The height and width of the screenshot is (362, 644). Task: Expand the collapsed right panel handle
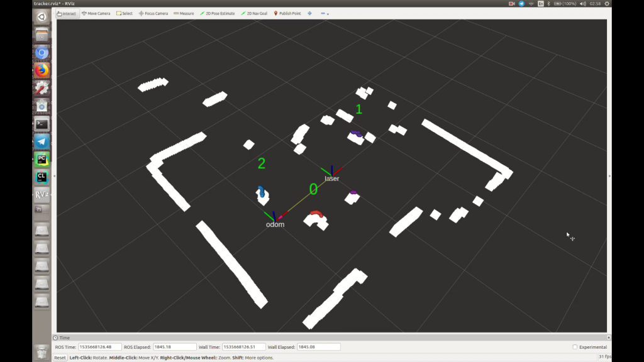click(x=609, y=176)
